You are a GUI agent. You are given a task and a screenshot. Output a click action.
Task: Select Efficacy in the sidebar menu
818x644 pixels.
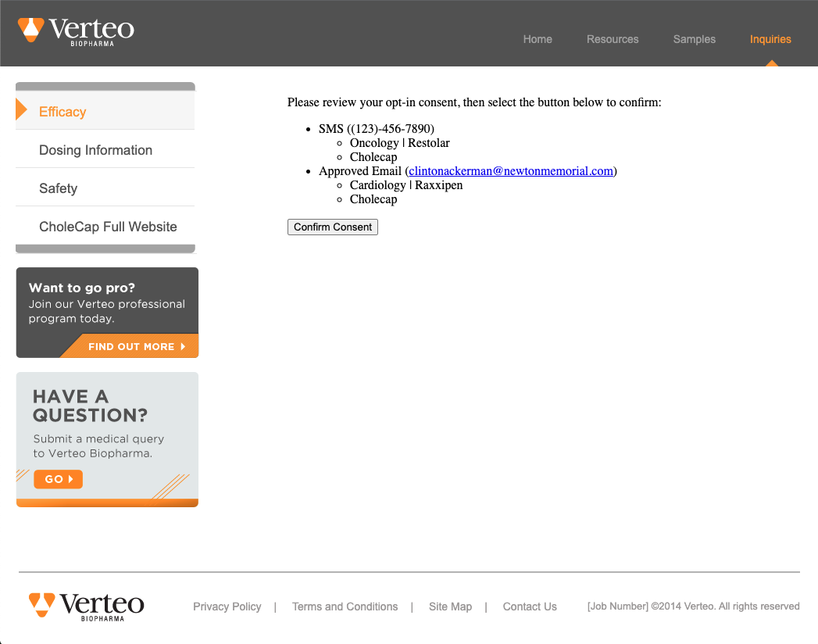click(63, 112)
